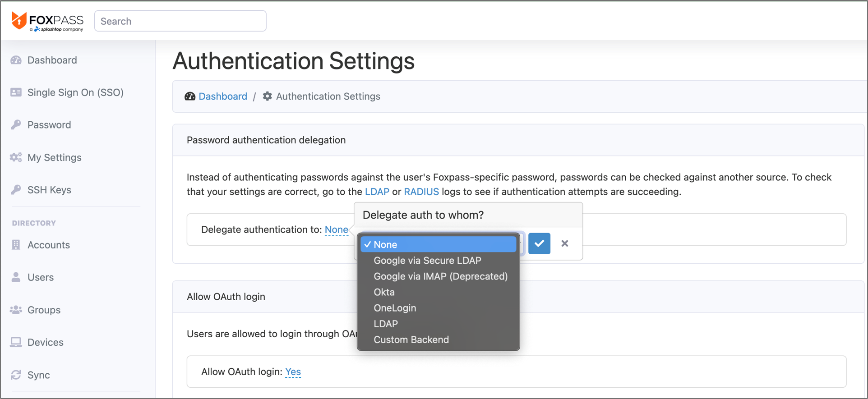Go to Password in the sidebar

pos(49,125)
